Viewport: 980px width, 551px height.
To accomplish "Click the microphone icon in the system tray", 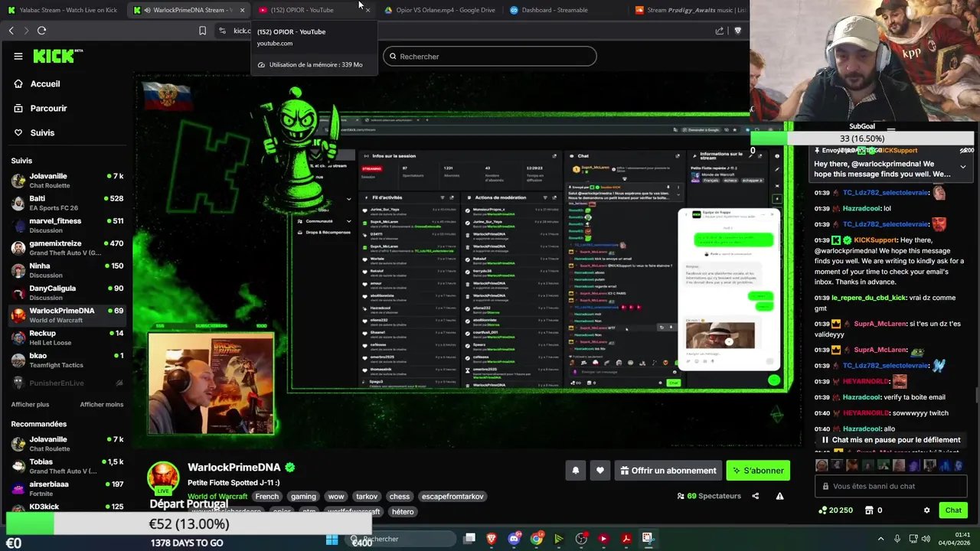I will point(897,539).
